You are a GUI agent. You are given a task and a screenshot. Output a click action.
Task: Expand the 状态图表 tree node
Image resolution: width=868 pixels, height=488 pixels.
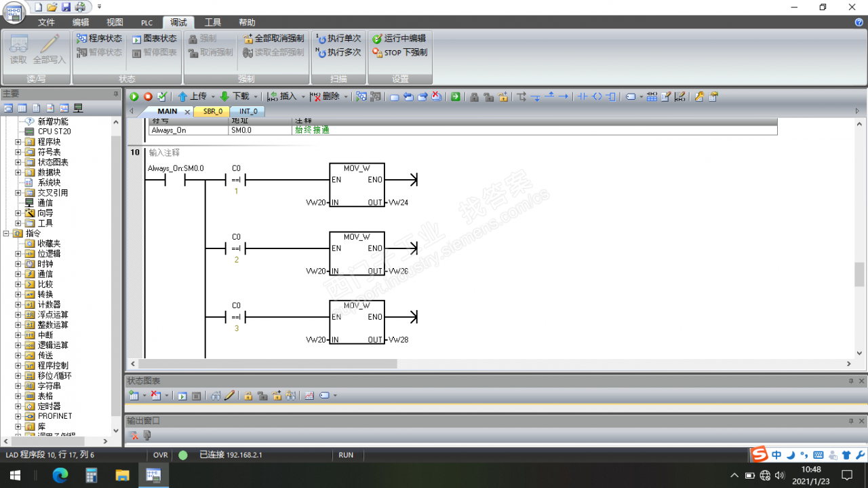[x=18, y=162]
